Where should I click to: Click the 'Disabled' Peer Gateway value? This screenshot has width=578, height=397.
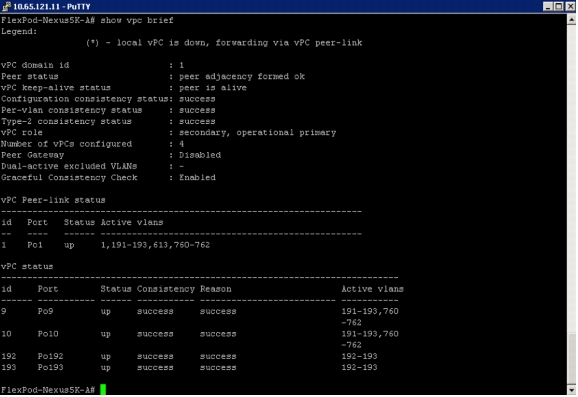pos(200,155)
